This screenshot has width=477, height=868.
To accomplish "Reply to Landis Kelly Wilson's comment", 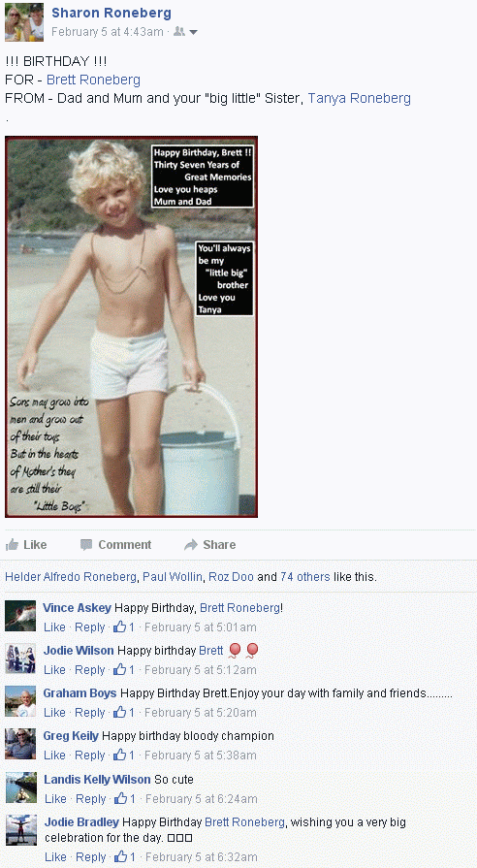I will [x=91, y=799].
